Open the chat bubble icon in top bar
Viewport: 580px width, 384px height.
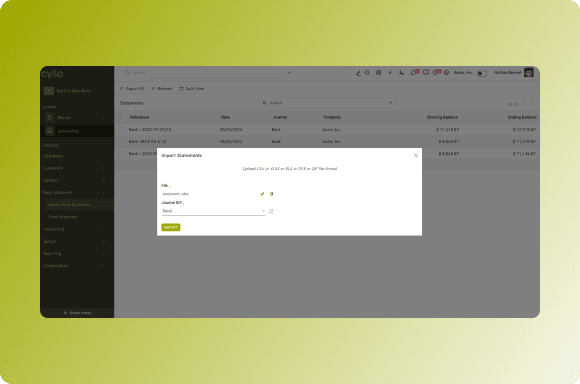[426, 73]
